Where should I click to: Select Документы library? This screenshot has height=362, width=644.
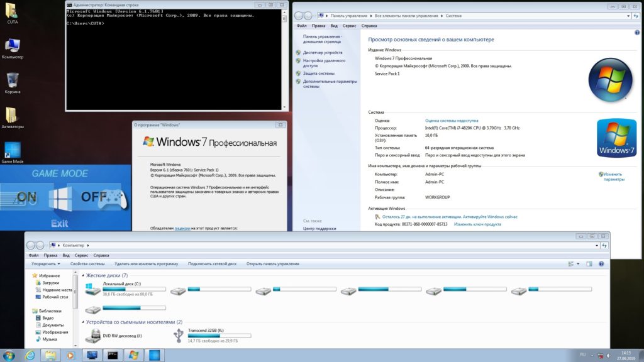(53, 325)
